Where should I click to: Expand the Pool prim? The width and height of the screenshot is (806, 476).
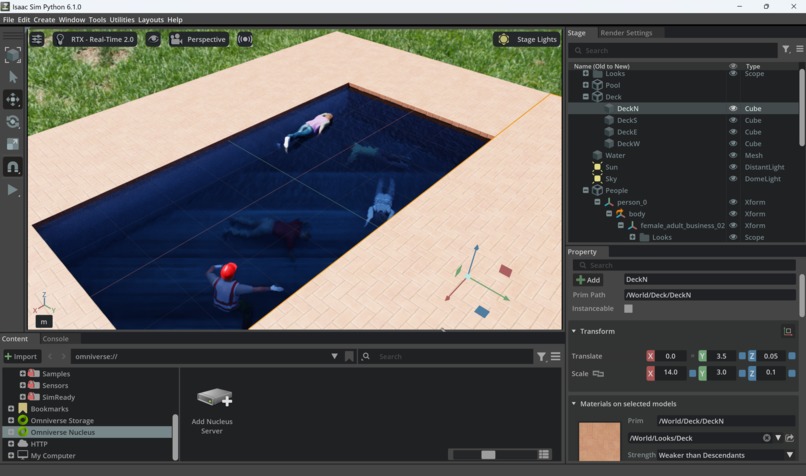585,85
